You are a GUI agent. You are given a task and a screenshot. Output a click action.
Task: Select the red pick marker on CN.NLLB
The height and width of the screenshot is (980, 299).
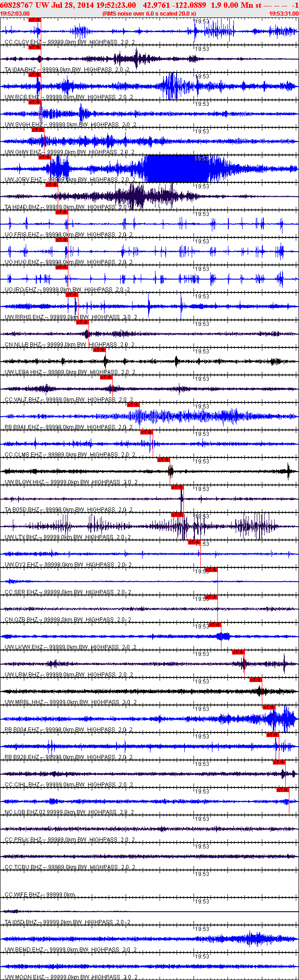82,322
